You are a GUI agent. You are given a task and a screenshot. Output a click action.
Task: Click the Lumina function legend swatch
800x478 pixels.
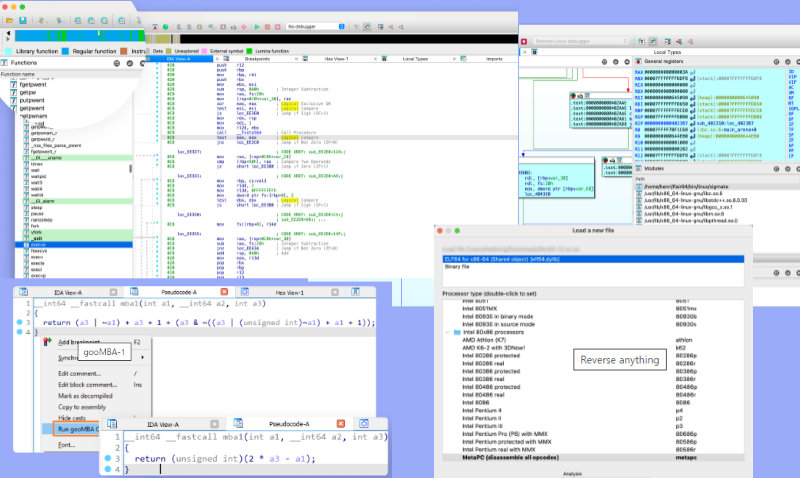[249, 51]
